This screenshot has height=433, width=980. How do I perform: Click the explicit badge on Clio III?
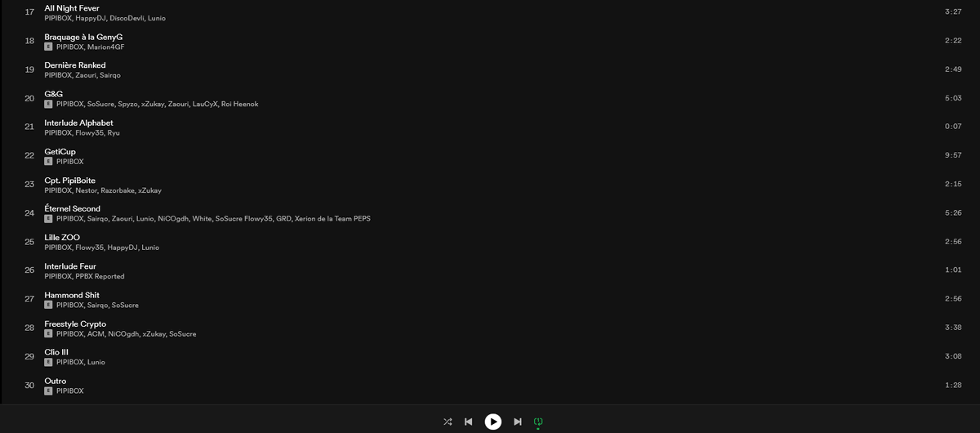[x=48, y=362]
